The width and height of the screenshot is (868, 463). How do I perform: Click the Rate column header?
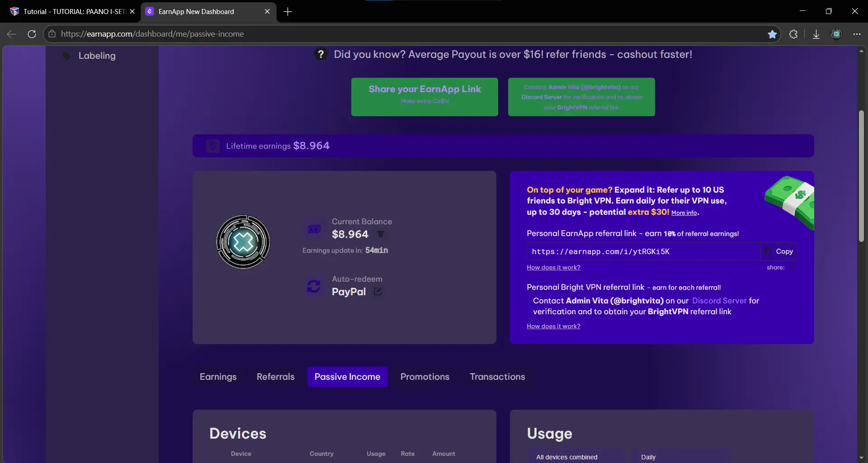(x=408, y=454)
